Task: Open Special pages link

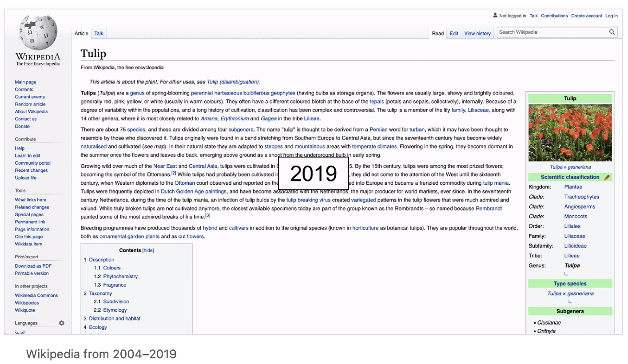Action: 29,215
